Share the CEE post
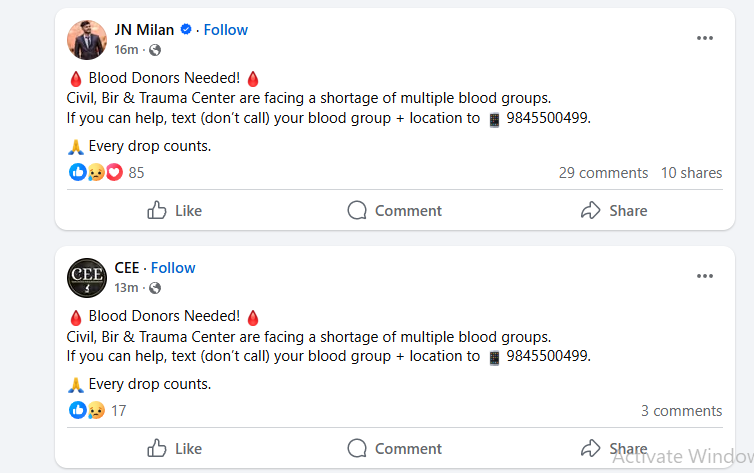The width and height of the screenshot is (754, 473). click(x=614, y=449)
